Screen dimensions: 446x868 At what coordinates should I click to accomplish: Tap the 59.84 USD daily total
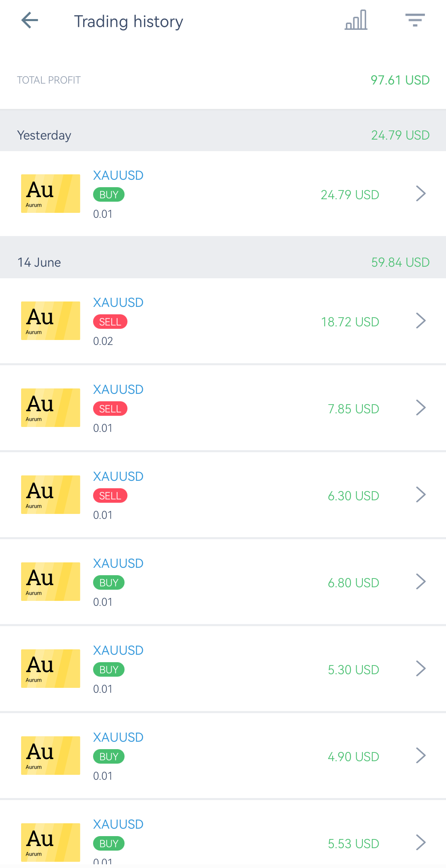[x=400, y=262]
